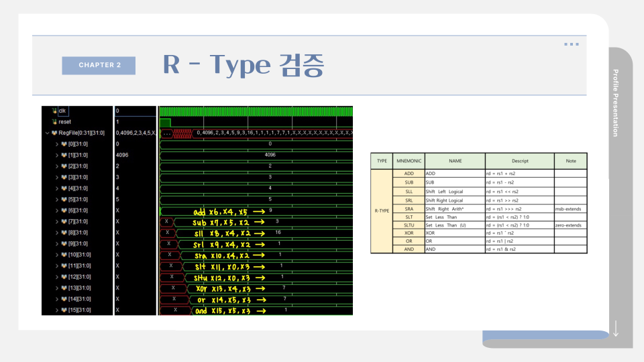Click the value 4096 in the value column
644x362 pixels.
(122, 155)
